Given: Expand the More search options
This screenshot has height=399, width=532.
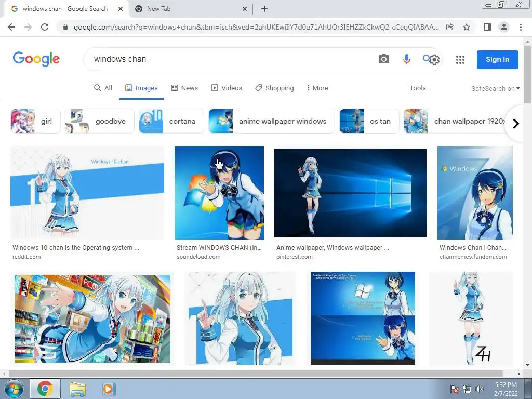Looking at the screenshot, I should (x=317, y=88).
